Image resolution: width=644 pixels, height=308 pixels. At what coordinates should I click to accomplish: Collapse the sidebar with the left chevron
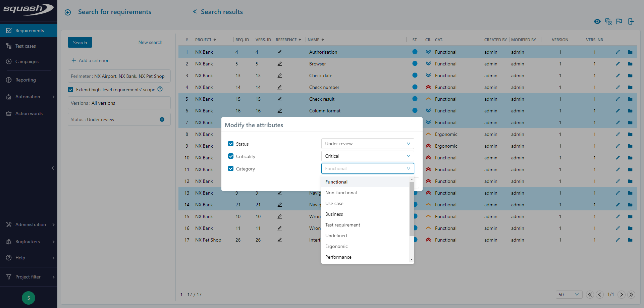pyautogui.click(x=53, y=168)
